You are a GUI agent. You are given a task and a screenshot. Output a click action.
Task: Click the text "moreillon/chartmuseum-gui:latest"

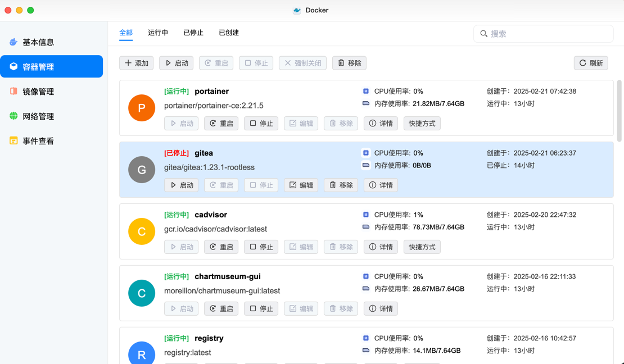tap(222, 290)
